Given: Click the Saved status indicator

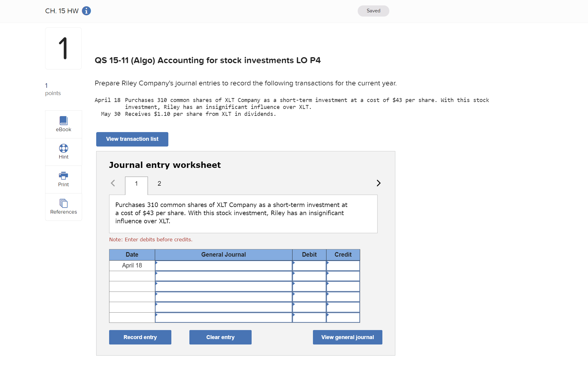Looking at the screenshot, I should [373, 11].
